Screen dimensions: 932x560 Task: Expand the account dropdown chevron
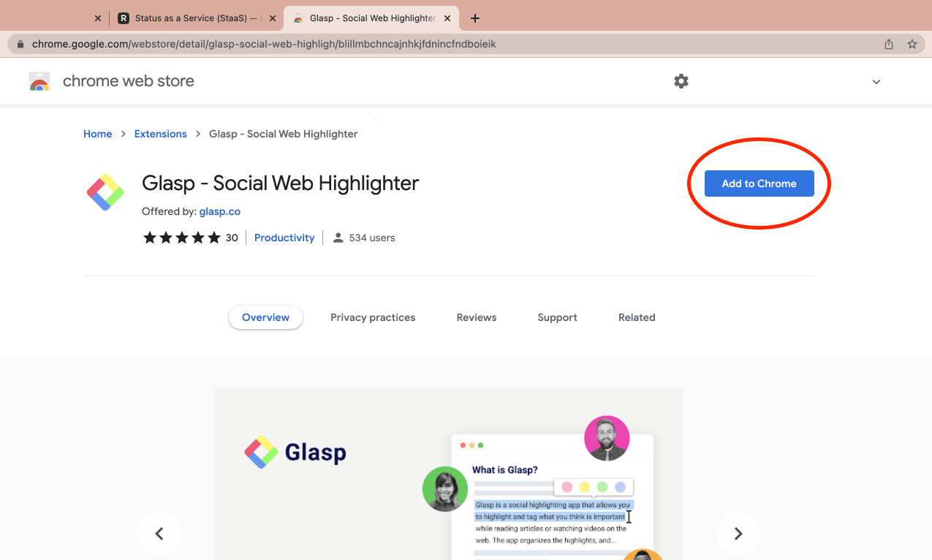coord(876,82)
